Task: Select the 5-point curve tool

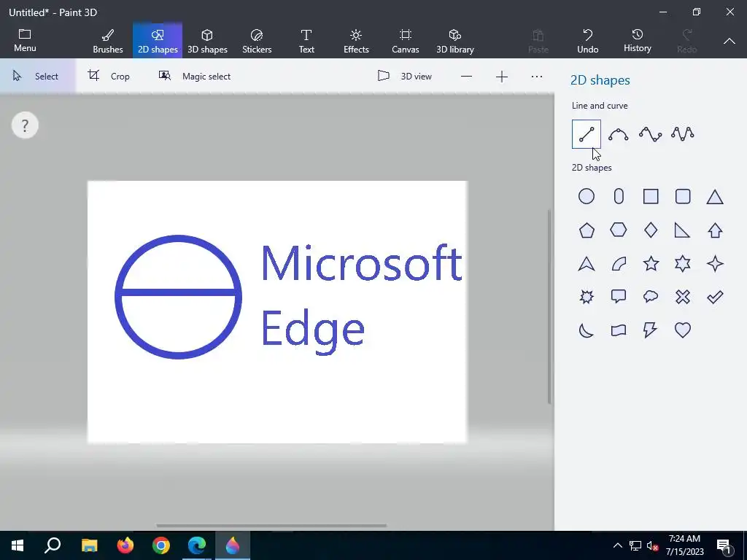Action: 683,134
